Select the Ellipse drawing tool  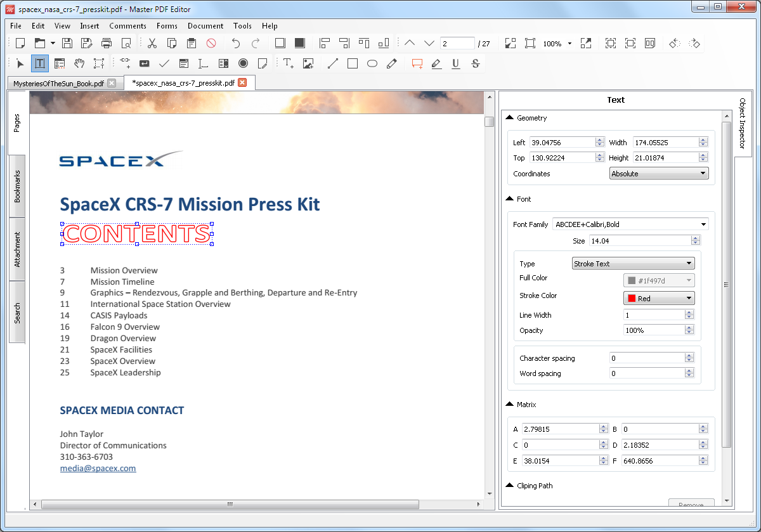point(372,63)
